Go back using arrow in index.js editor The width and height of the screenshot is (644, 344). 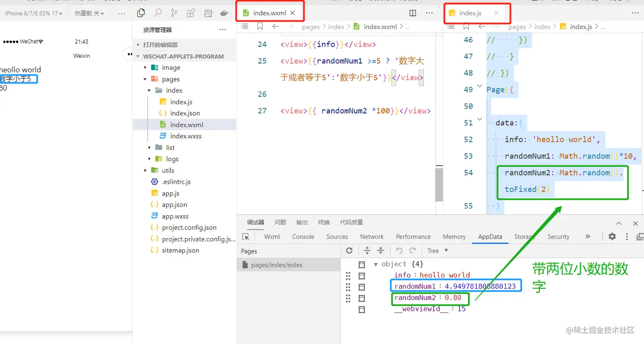(482, 26)
